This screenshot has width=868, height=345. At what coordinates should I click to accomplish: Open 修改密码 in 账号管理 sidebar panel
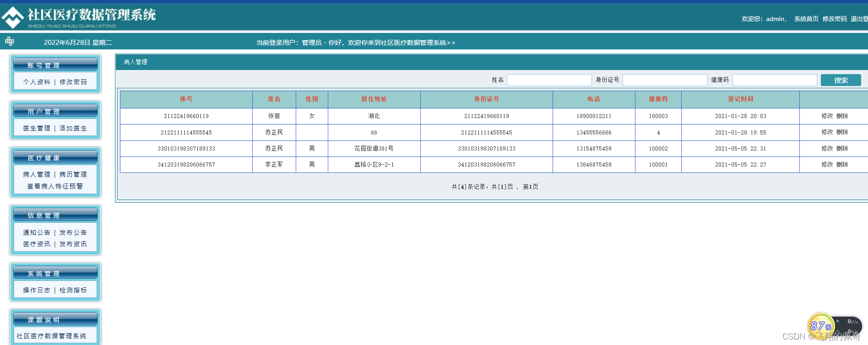(73, 82)
